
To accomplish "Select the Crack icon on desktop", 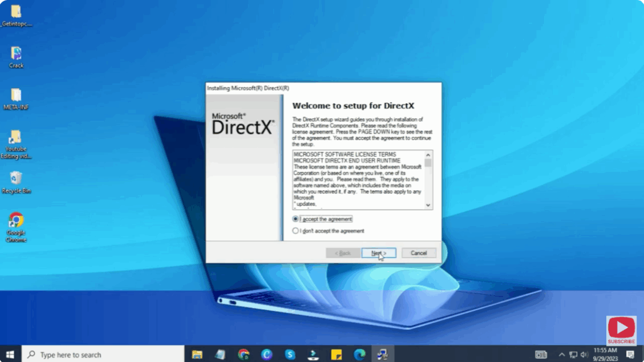I will tap(16, 57).
